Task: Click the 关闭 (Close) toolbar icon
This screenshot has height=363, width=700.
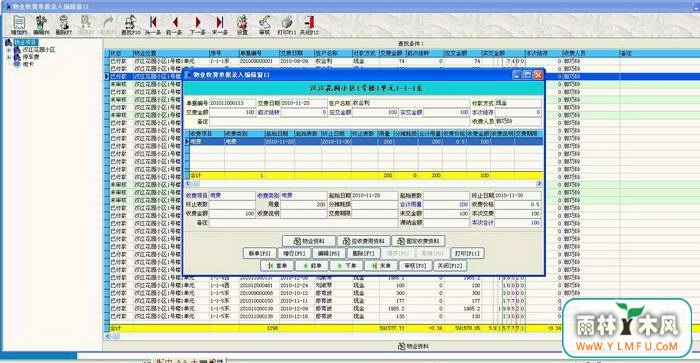Action: pyautogui.click(x=309, y=25)
